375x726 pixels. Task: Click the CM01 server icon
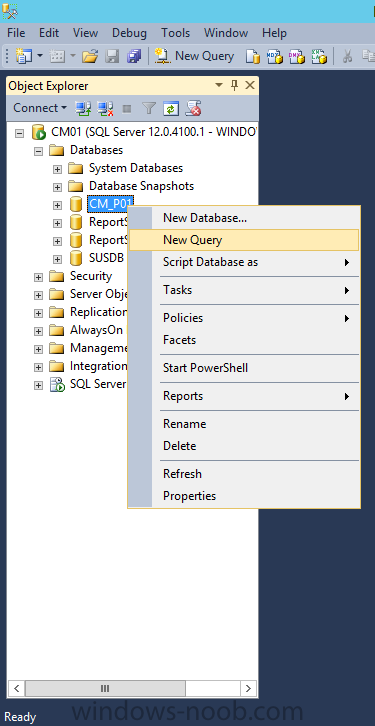(38, 132)
